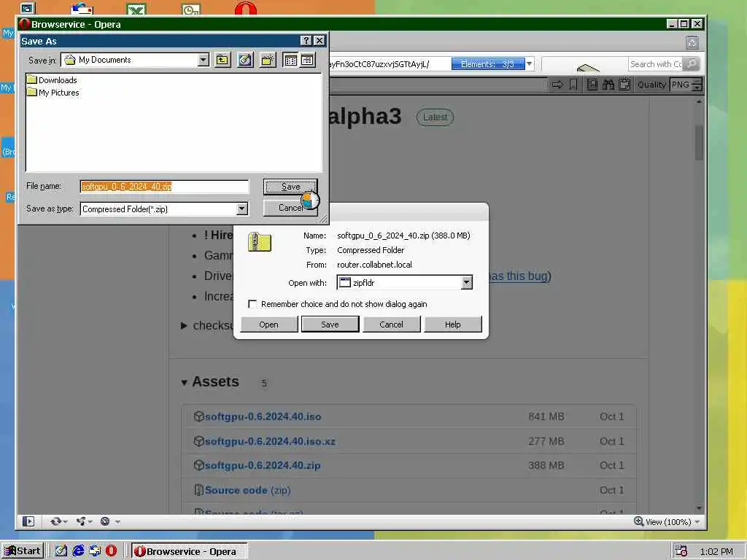Tick Remember choice and do not show dialog

252,304
